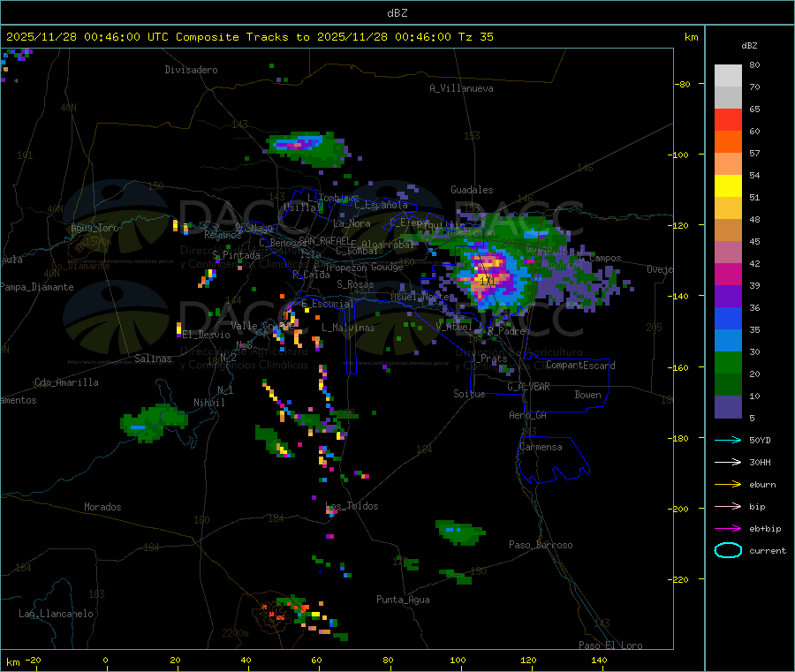This screenshot has width=795, height=672.
Task: Click the 'Punta_Agua' map label
Action: click(x=403, y=600)
